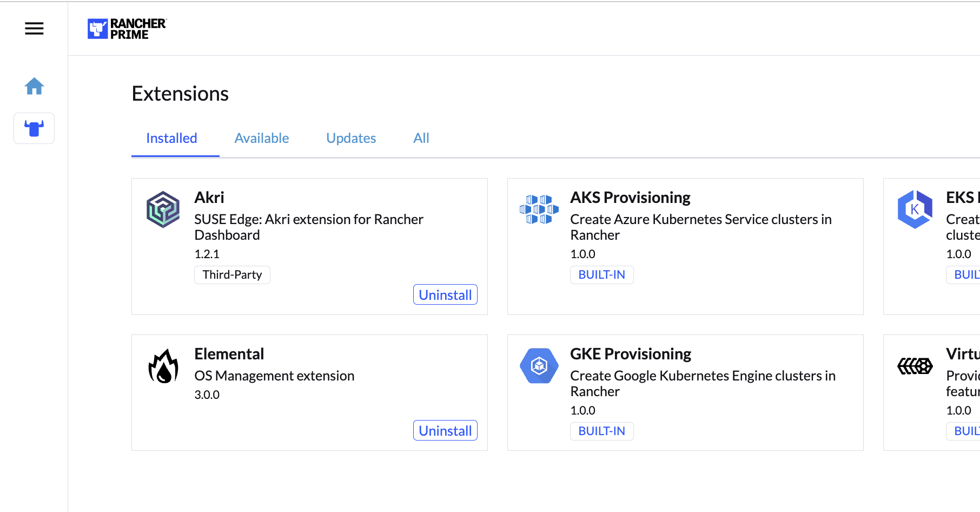Click the GKE Provisioning hexagon icon
This screenshot has height=512, width=980.
click(x=539, y=366)
